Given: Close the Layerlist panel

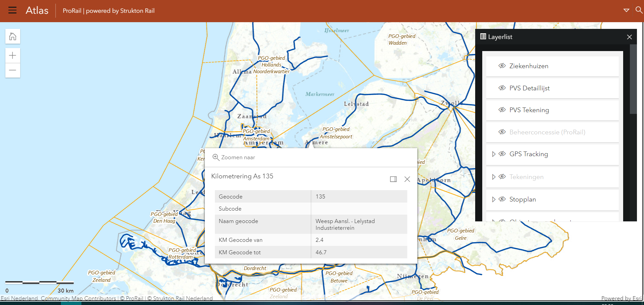Looking at the screenshot, I should [630, 37].
